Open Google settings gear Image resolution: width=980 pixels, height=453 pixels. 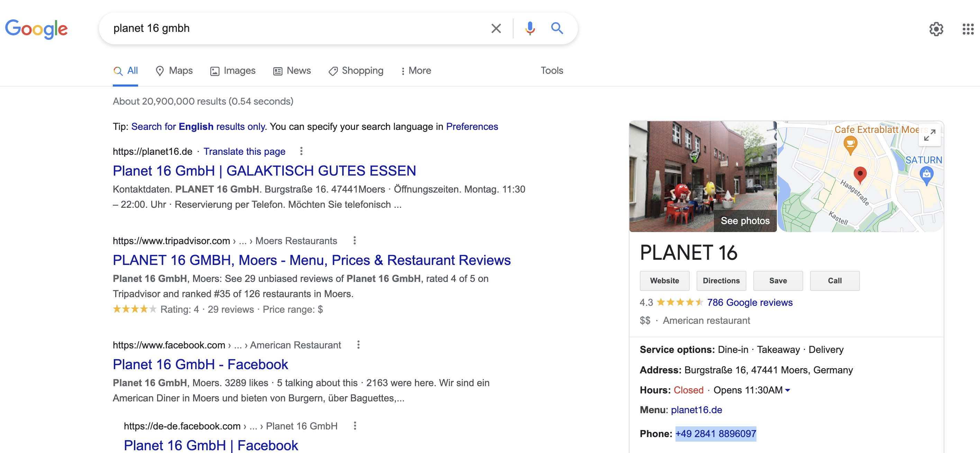pos(936,29)
